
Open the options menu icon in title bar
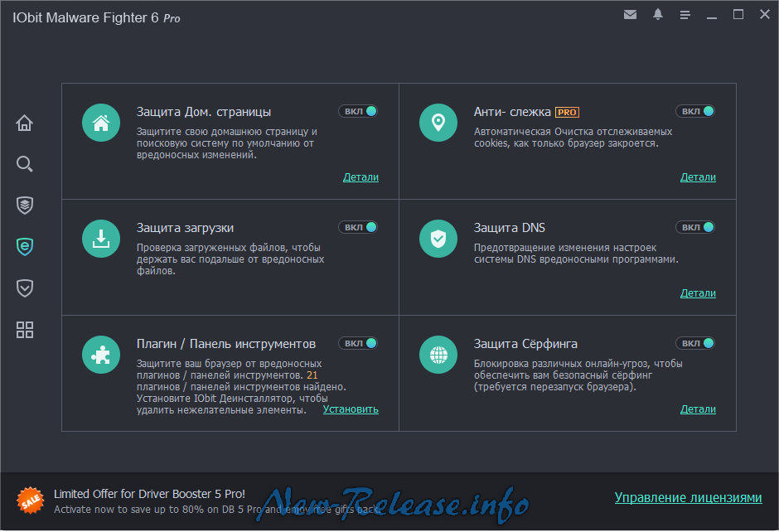[685, 16]
